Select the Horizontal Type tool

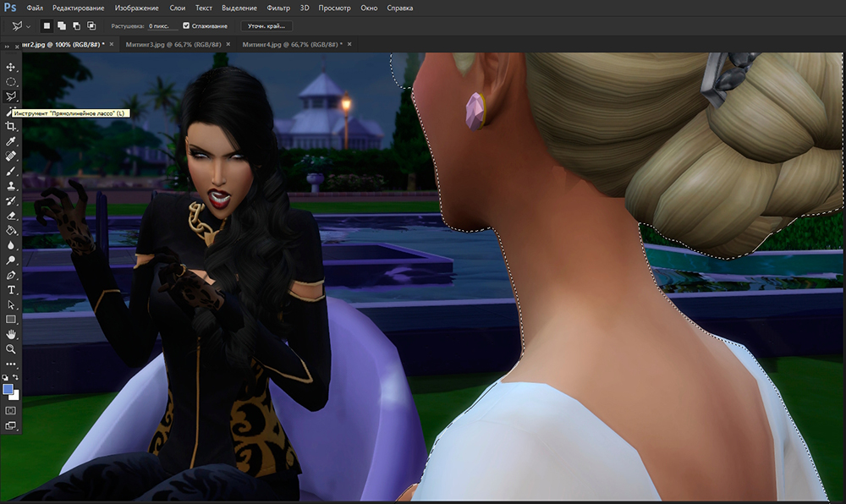tap(11, 290)
